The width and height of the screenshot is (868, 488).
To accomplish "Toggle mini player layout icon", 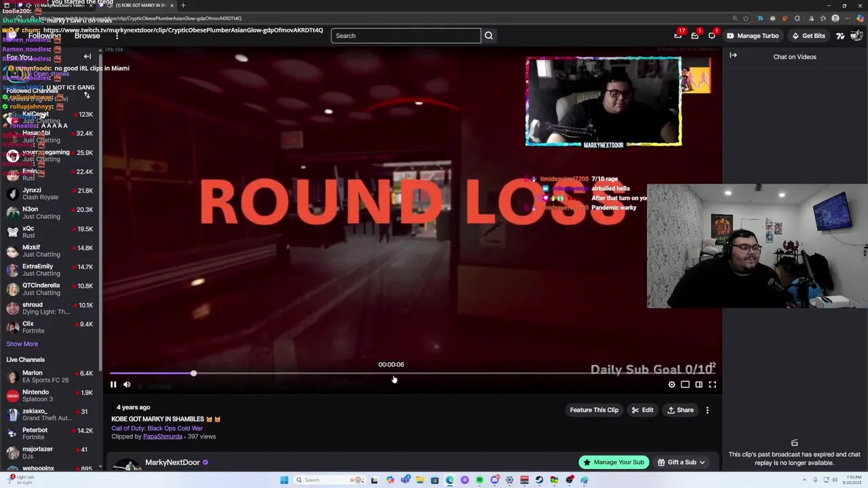I will click(685, 384).
